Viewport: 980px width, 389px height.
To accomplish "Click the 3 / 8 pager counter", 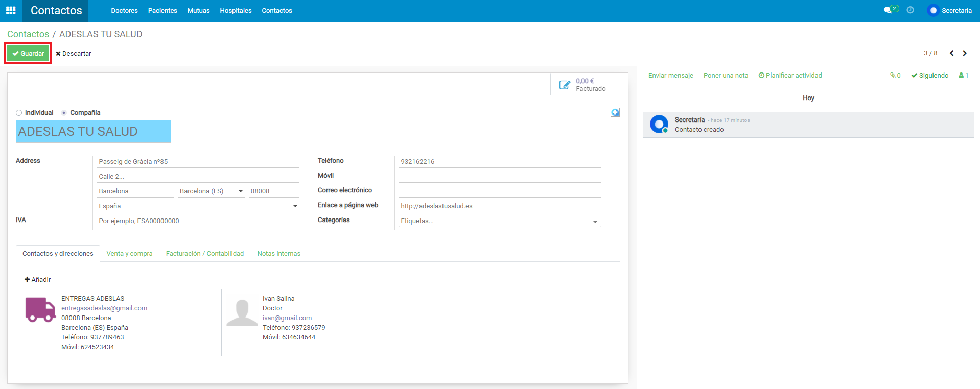I will [x=930, y=53].
